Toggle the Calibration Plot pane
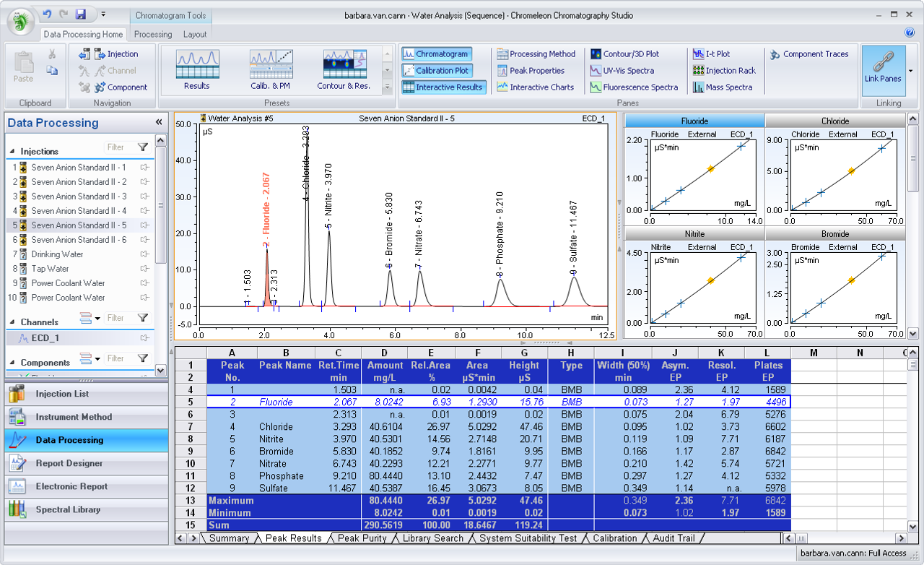Screen dimensions: 924x565 pos(436,71)
